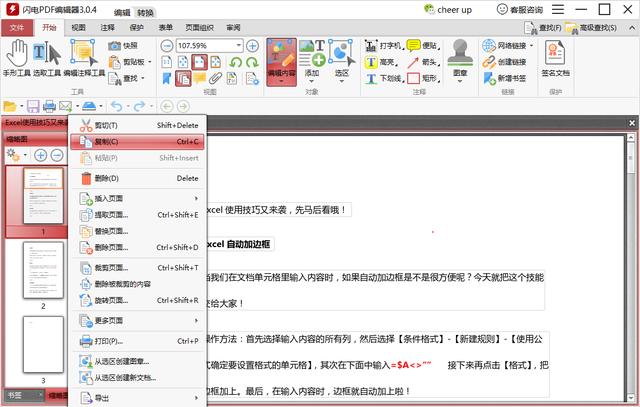Switch to the 注释 ribbon tab
The image size is (640, 407).
(108, 27)
